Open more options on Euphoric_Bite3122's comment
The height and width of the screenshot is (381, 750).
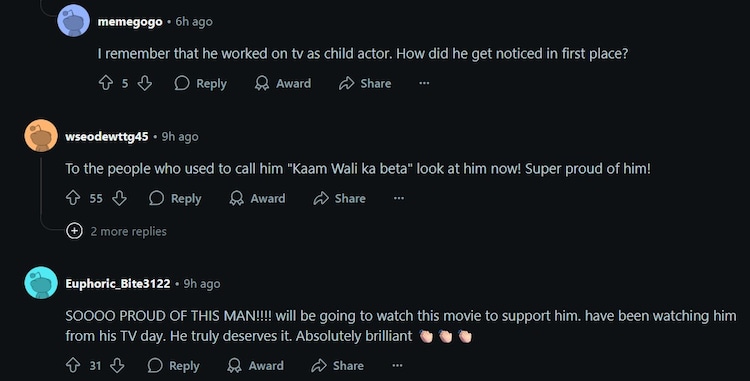pyautogui.click(x=397, y=366)
